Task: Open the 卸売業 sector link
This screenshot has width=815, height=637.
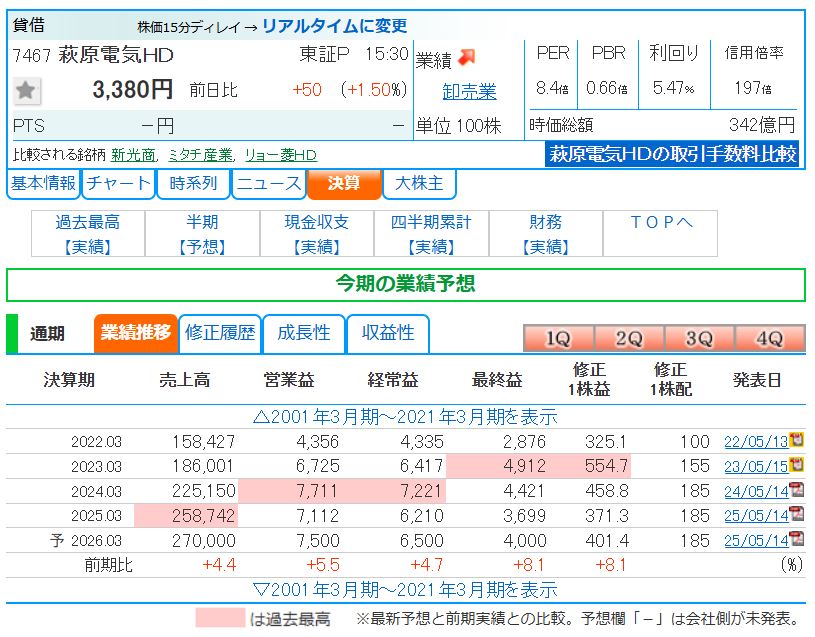Action: point(469,92)
